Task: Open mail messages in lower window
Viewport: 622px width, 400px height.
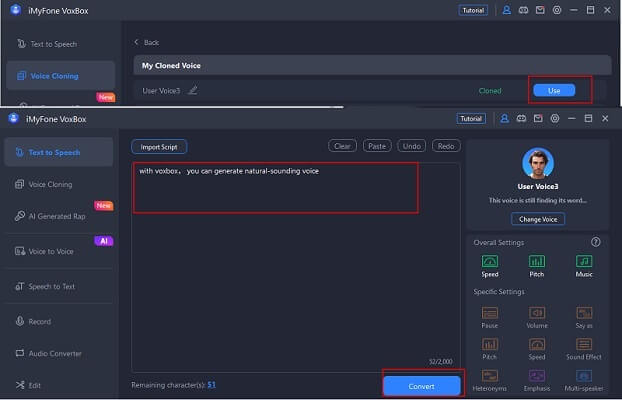Action: click(538, 119)
